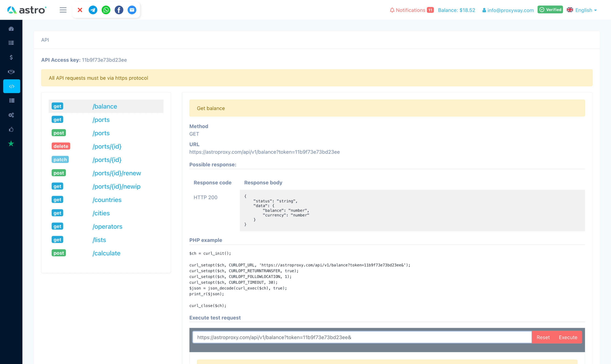
Task: Open Telegram contact icon
Action: tap(93, 10)
